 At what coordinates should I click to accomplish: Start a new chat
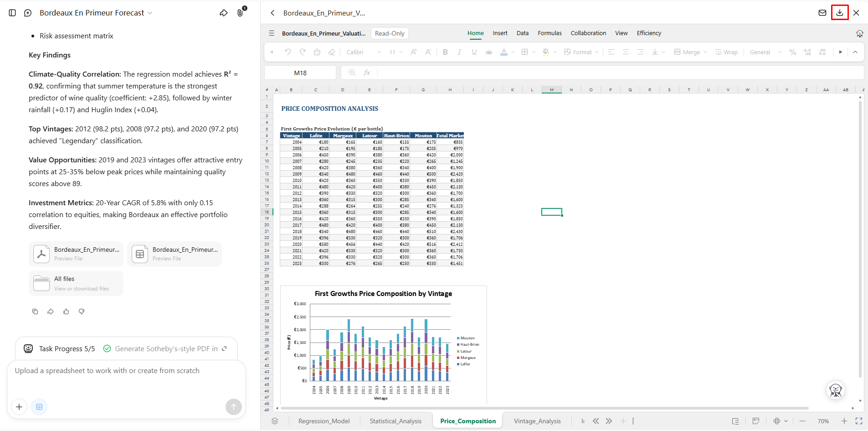click(x=28, y=13)
